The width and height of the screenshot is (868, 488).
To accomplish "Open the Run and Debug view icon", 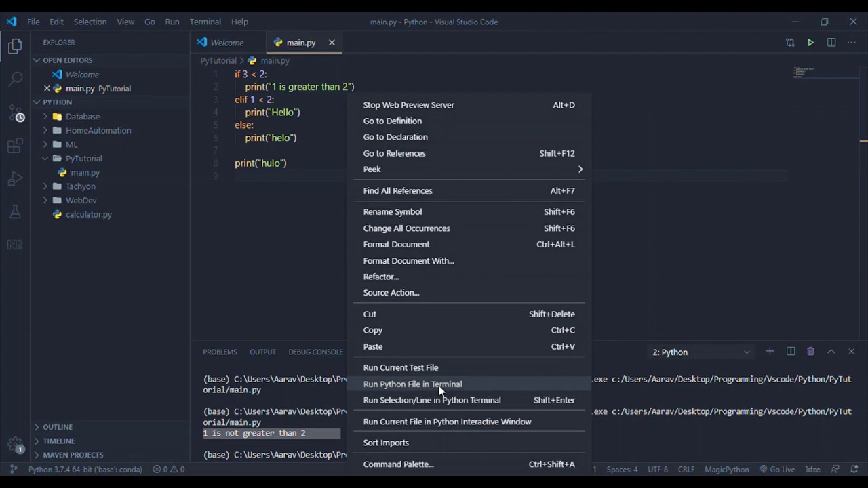I will [15, 179].
